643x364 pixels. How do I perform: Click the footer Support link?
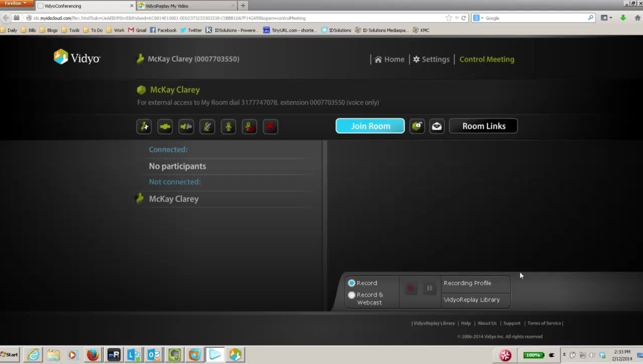tap(512, 323)
